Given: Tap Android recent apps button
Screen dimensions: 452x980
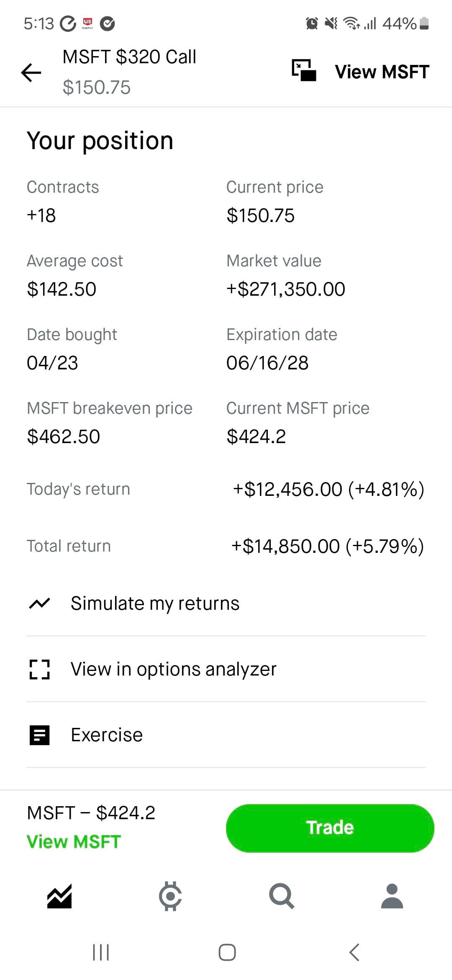Looking at the screenshot, I should click(101, 952).
